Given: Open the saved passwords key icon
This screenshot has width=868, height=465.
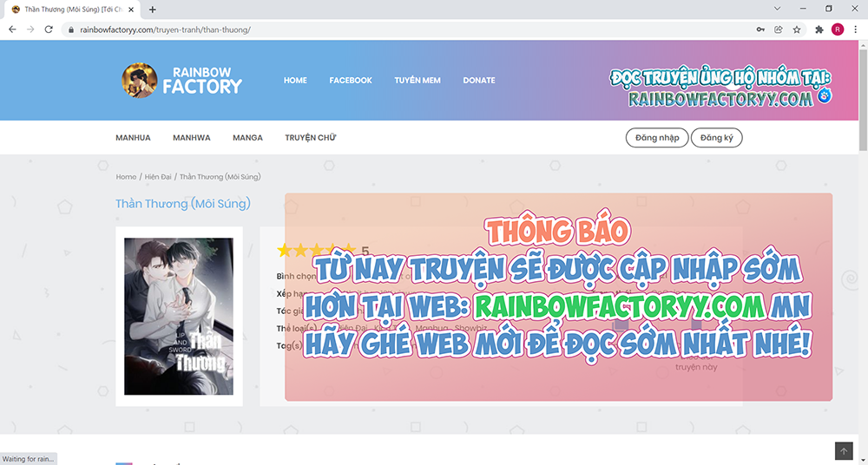Looking at the screenshot, I should pos(760,29).
